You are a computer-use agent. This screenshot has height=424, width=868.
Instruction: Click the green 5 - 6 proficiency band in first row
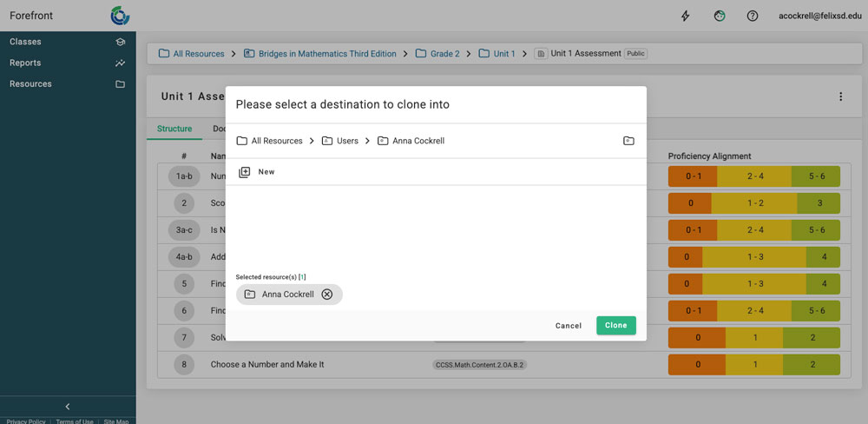pyautogui.click(x=815, y=176)
